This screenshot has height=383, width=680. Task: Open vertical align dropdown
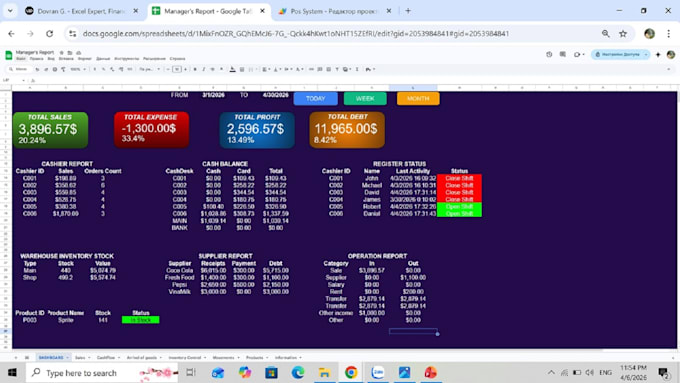[277, 69]
